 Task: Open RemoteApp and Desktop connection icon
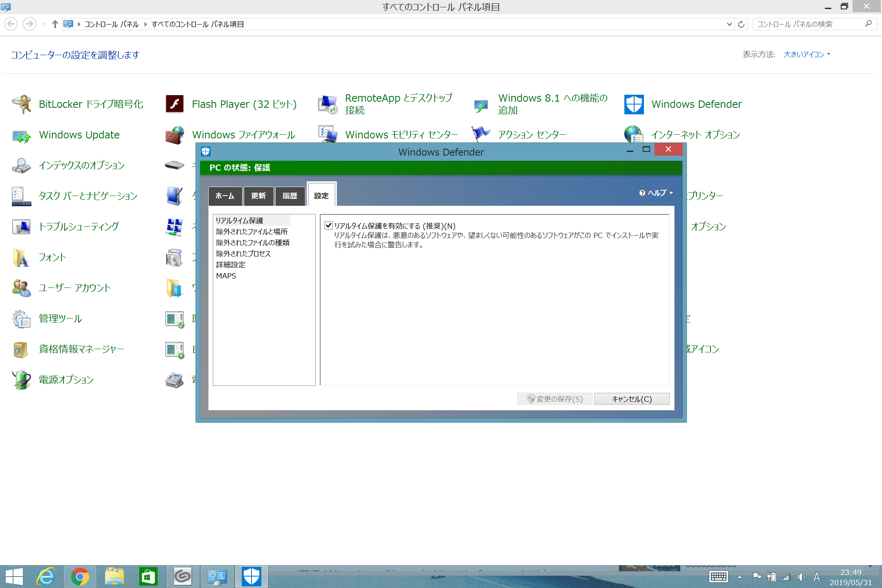point(328,104)
